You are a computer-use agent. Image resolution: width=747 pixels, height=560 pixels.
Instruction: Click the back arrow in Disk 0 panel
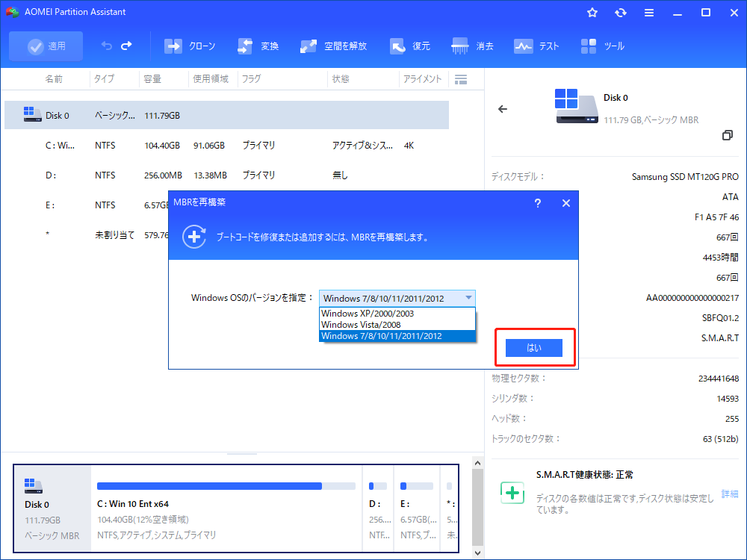pos(503,109)
